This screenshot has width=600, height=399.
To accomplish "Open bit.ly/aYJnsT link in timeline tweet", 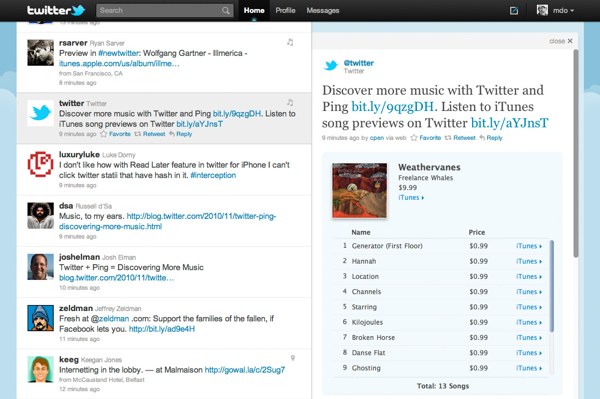I will pos(199,124).
